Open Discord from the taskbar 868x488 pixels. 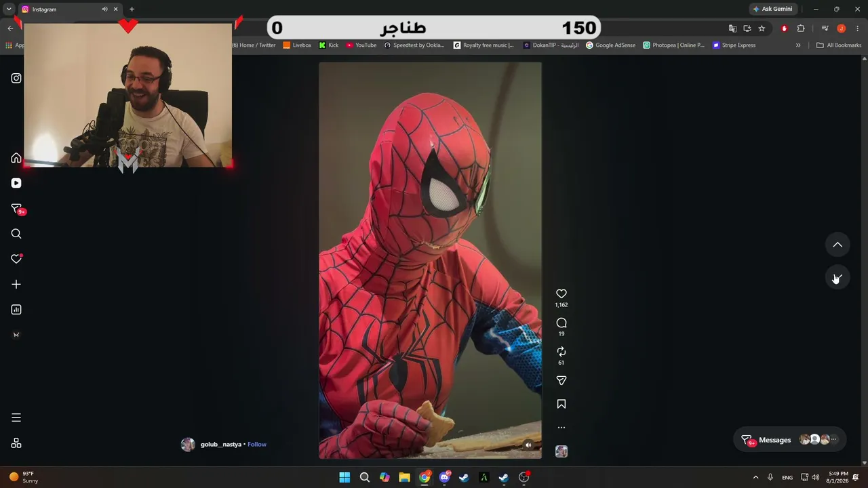click(444, 477)
